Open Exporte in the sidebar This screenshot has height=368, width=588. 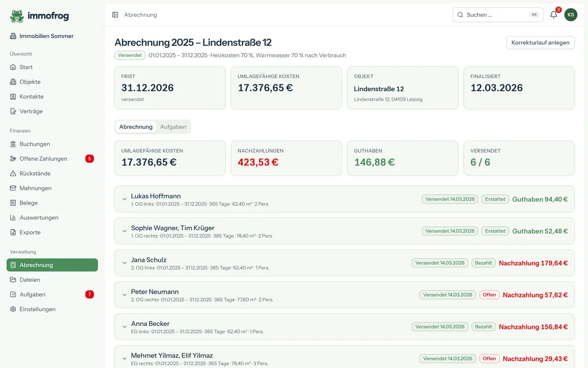click(x=52, y=233)
